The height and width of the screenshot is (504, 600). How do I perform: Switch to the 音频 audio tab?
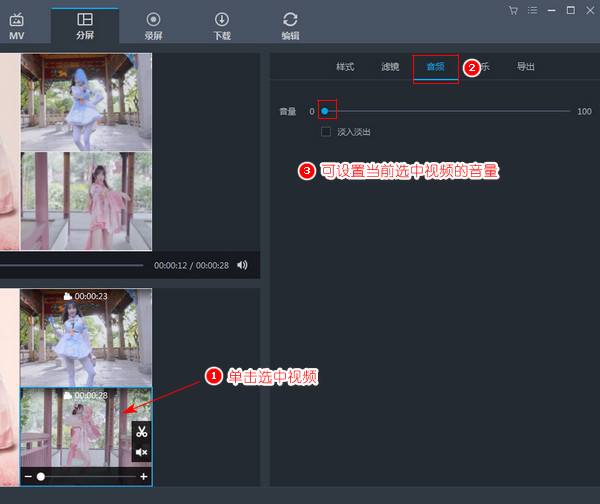pos(435,67)
